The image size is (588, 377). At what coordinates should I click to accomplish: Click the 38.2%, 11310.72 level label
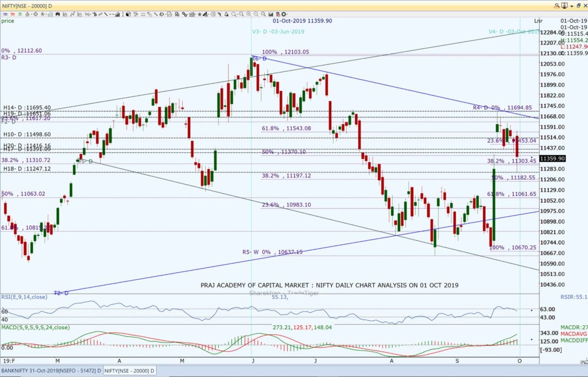pos(25,160)
